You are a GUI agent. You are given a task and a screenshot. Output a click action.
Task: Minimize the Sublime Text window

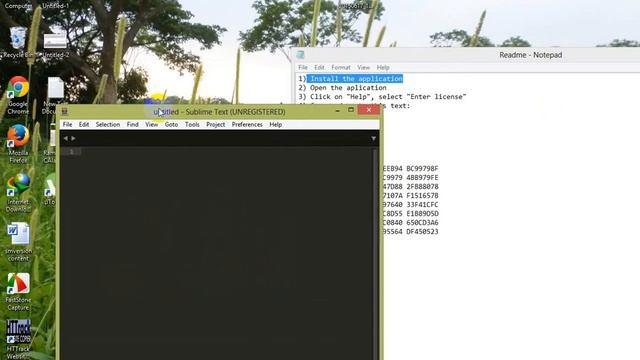pos(338,110)
